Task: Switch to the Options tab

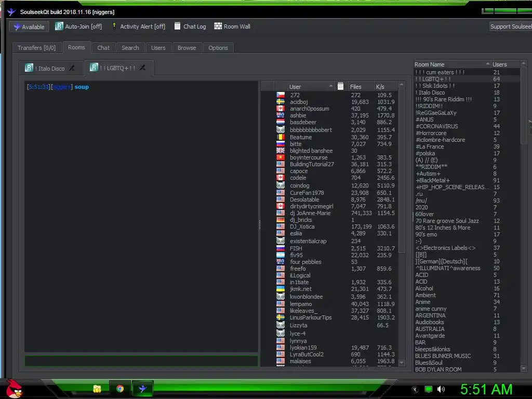Action: 218,48
